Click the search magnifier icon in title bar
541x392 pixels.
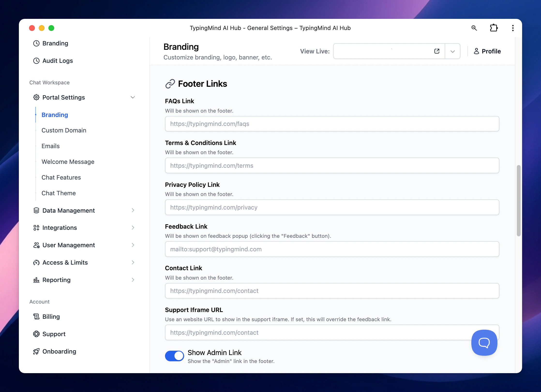tap(474, 28)
